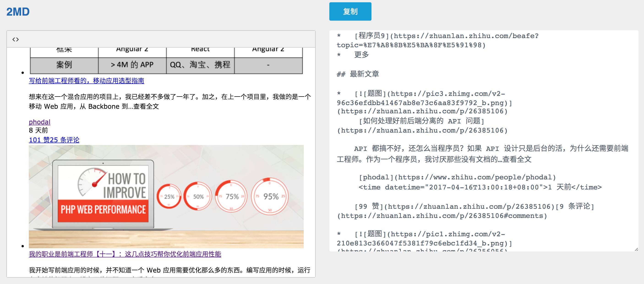The image size is (644, 284).
Task: Click the PHP Web Performance banner image
Action: pos(166,197)
